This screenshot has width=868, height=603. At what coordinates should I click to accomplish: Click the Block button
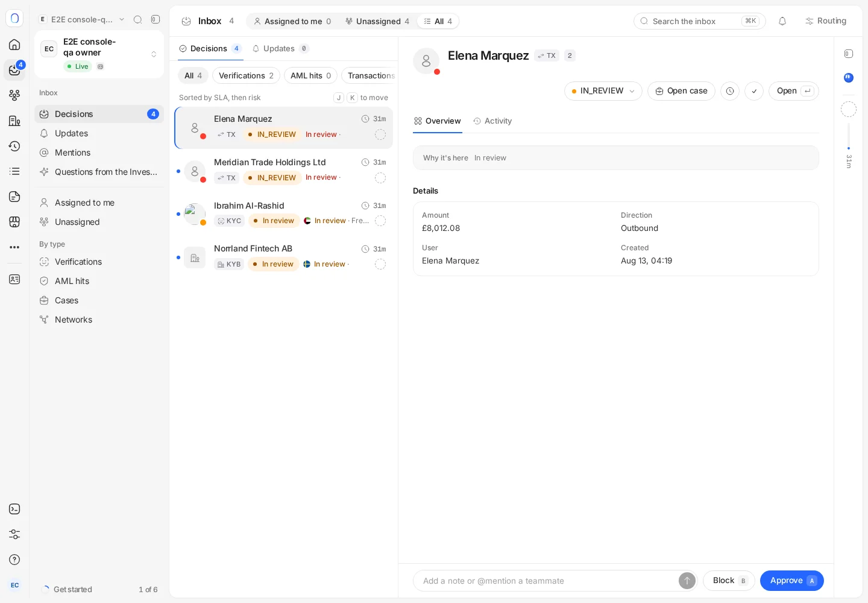729,581
